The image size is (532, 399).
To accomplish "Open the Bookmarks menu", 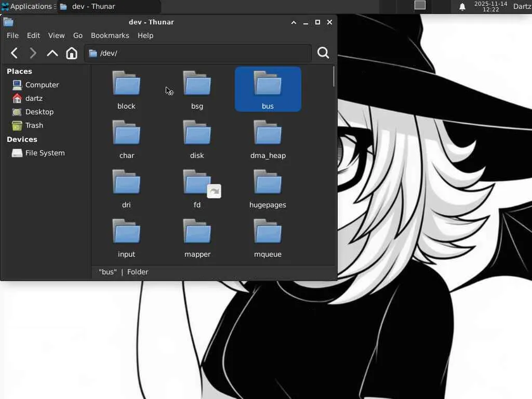I will [x=110, y=36].
